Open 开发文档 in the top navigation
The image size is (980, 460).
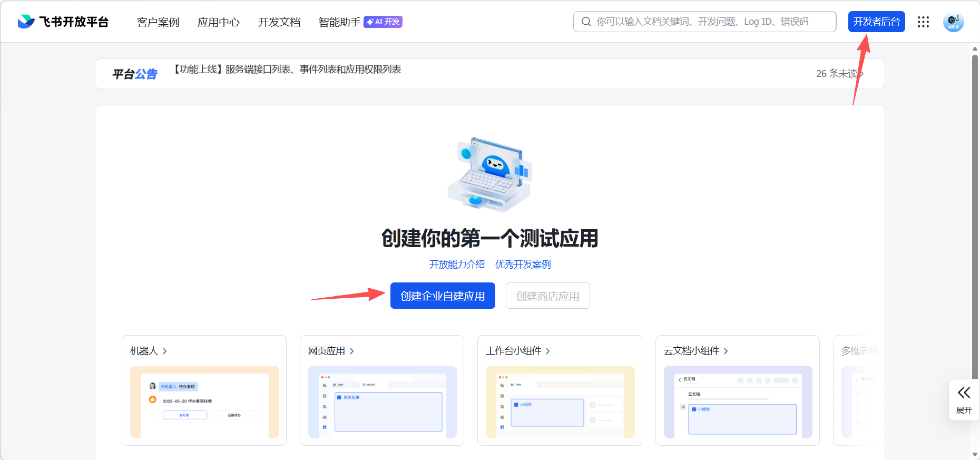(279, 22)
